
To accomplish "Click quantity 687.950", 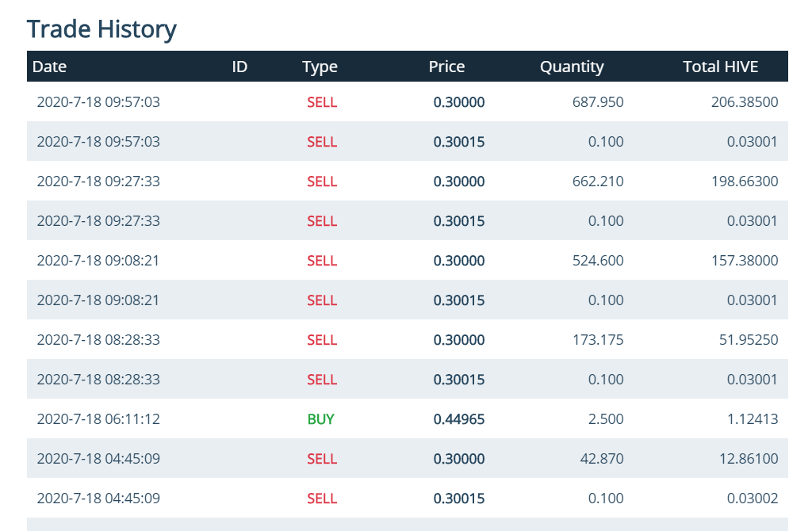I will (x=598, y=102).
